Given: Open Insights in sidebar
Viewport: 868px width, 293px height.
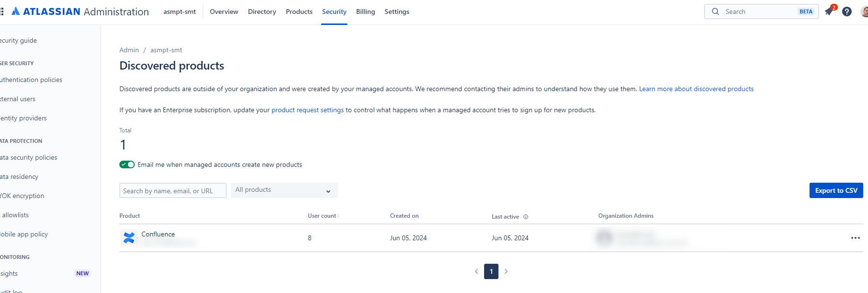Looking at the screenshot, I should point(9,273).
